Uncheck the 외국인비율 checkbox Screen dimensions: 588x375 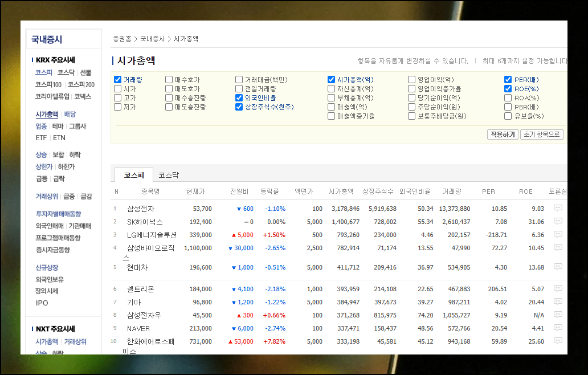[x=239, y=97]
